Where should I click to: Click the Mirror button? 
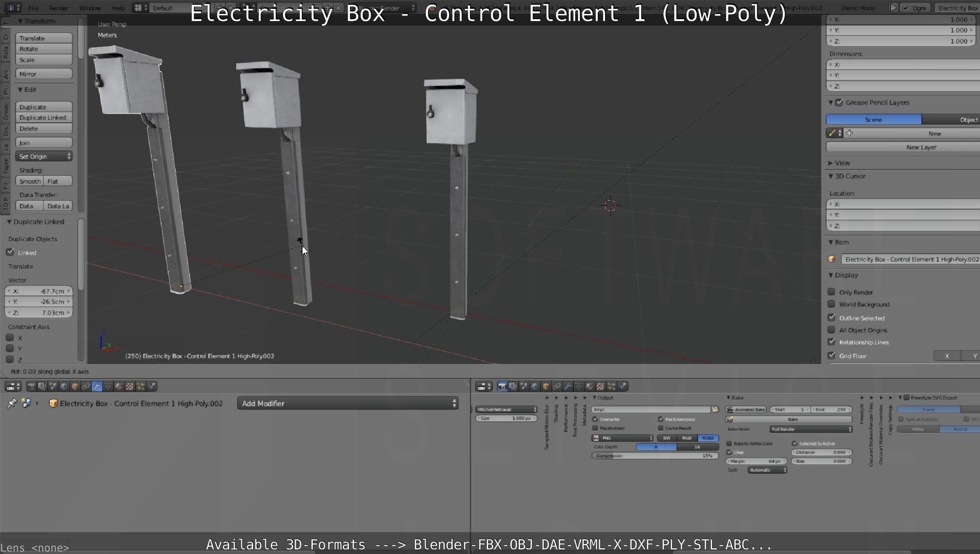[x=44, y=74]
